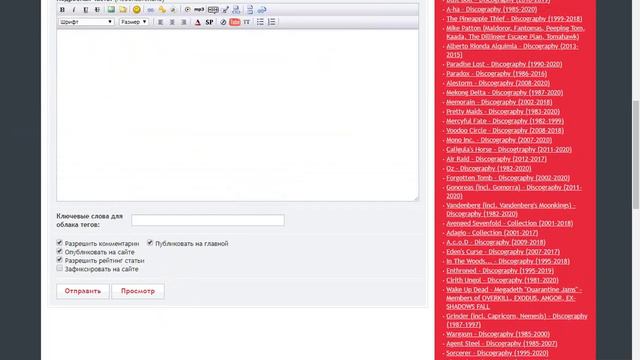The height and width of the screenshot is (360, 640).
Task: Click the yellow folder upload icon
Action: [123, 10]
